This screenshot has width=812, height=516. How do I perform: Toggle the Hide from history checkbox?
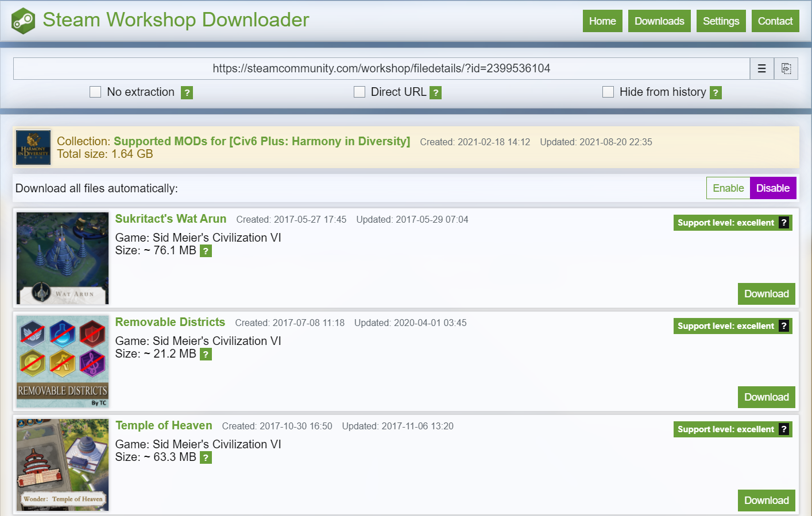click(x=608, y=92)
